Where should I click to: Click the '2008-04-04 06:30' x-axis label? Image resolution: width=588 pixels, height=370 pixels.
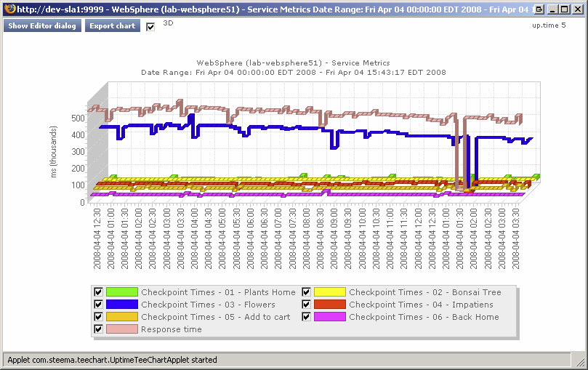pyautogui.click(x=265, y=239)
